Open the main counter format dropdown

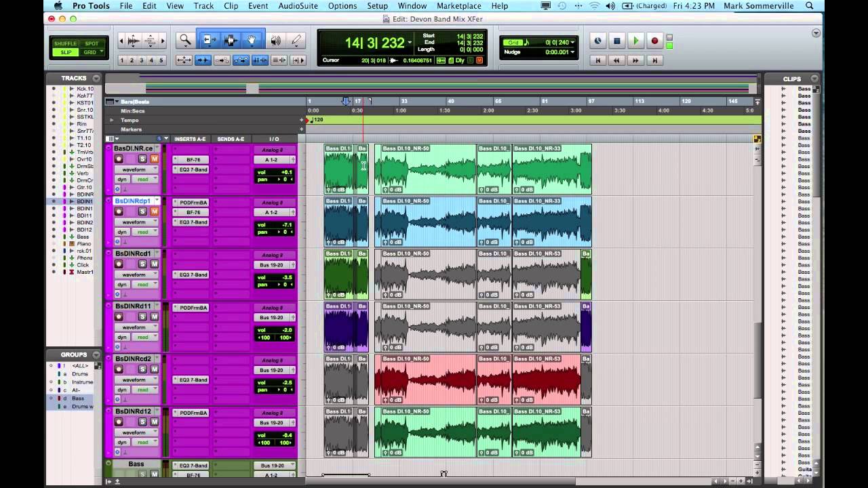click(x=410, y=43)
